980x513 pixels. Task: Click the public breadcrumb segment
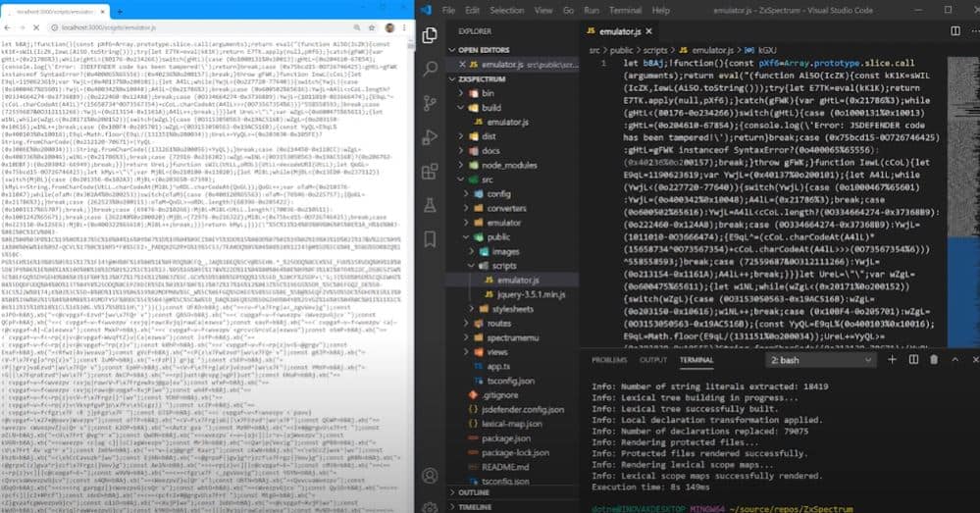click(621, 50)
